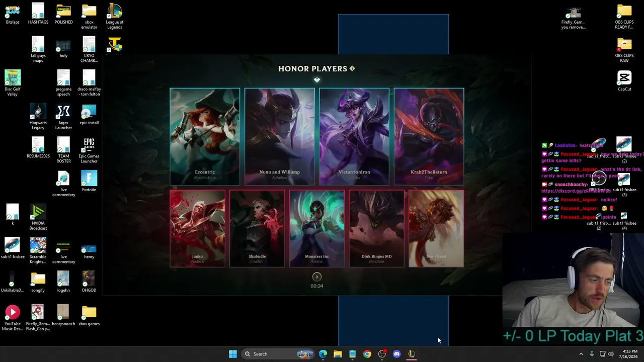The image size is (644, 362).
Task: Open the volume control in system tray
Action: [x=611, y=354]
